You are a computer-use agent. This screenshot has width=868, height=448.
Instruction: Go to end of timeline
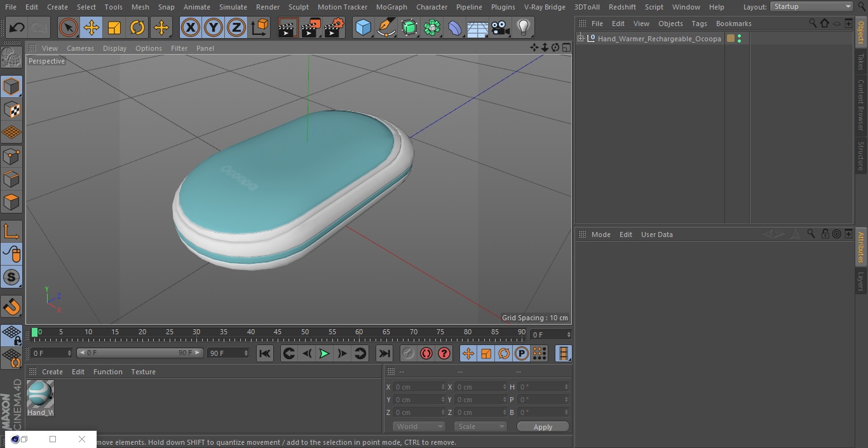pyautogui.click(x=384, y=353)
